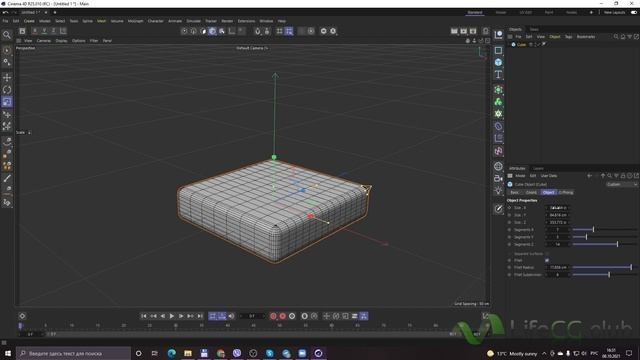Screen dimensions: 640x360
Task: Toggle the Fillet checkbox
Action: pos(547,260)
